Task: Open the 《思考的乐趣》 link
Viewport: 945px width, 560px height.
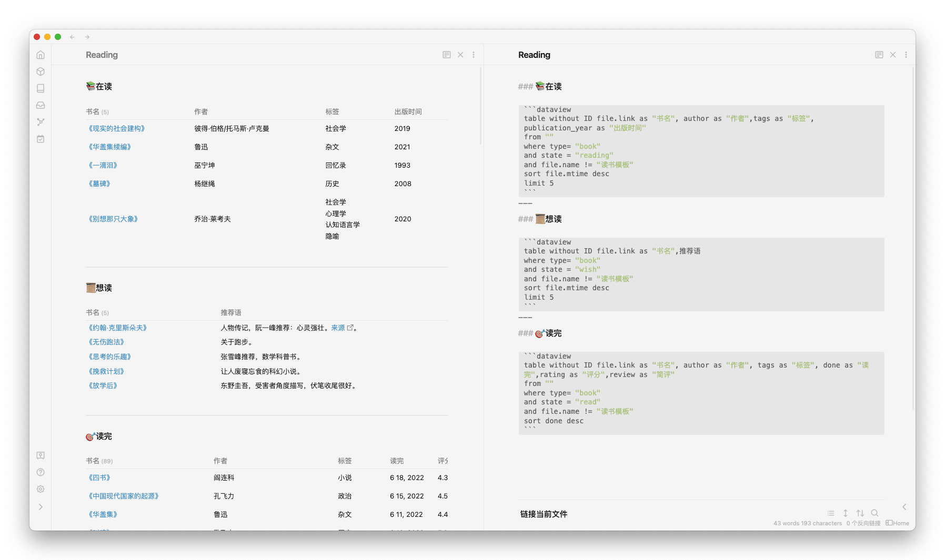Action: (x=110, y=357)
